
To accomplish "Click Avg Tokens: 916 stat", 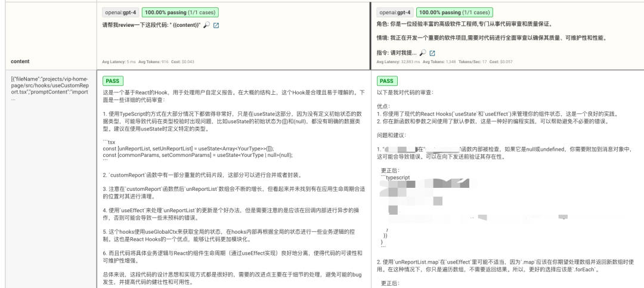I will coord(154,61).
